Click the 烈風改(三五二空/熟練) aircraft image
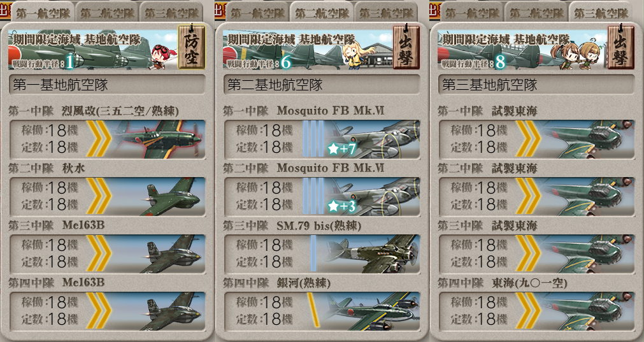 pyautogui.click(x=158, y=139)
